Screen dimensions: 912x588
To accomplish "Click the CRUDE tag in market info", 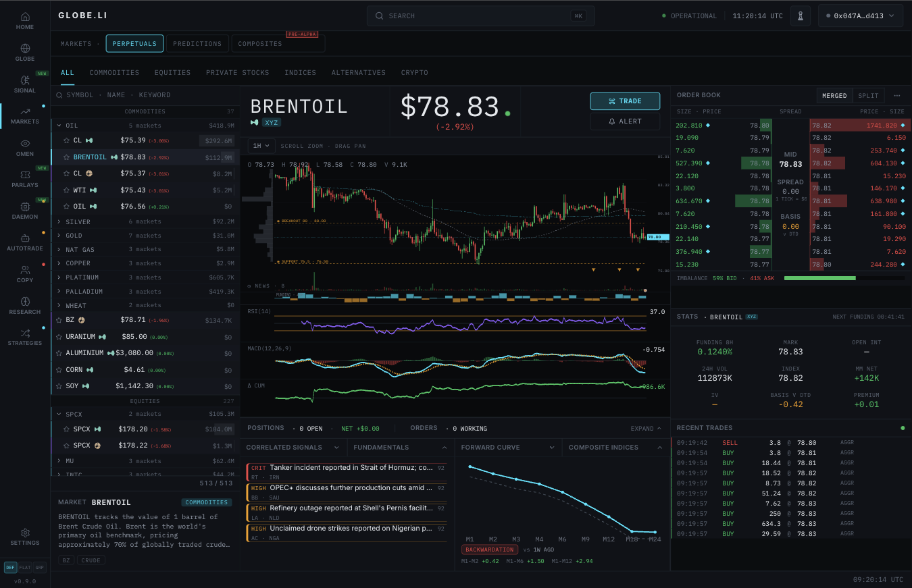I will [91, 560].
